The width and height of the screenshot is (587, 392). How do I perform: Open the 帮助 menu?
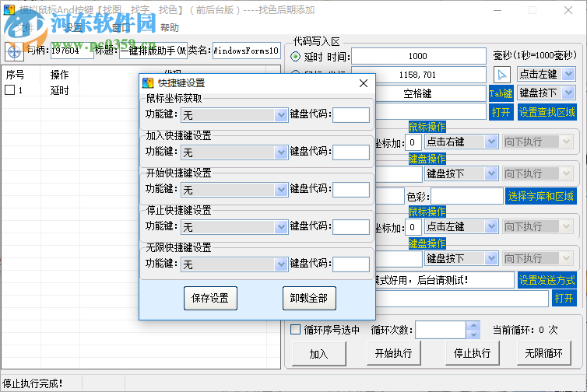click(x=169, y=28)
